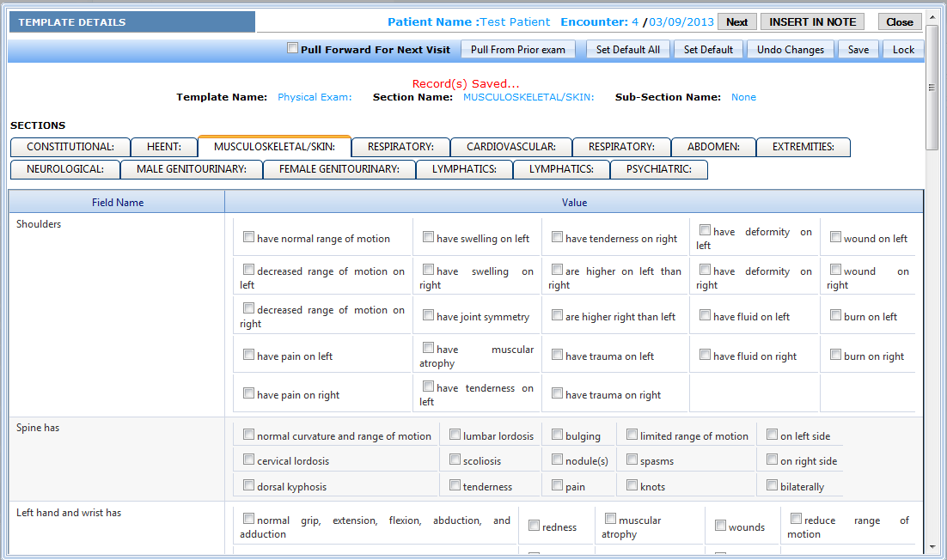This screenshot has width=947, height=560.
Task: Check 'burn on left' for Shoulders
Action: pyautogui.click(x=836, y=315)
